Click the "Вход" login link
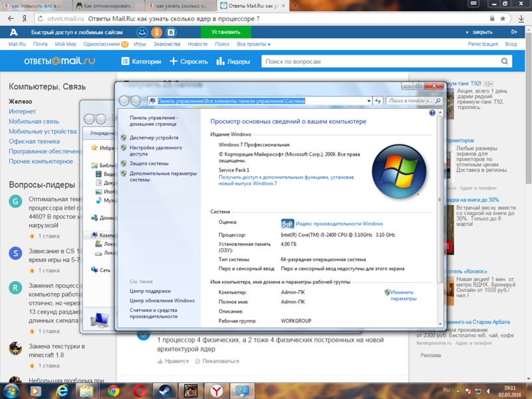This screenshot has width=532, height=399. click(511, 44)
